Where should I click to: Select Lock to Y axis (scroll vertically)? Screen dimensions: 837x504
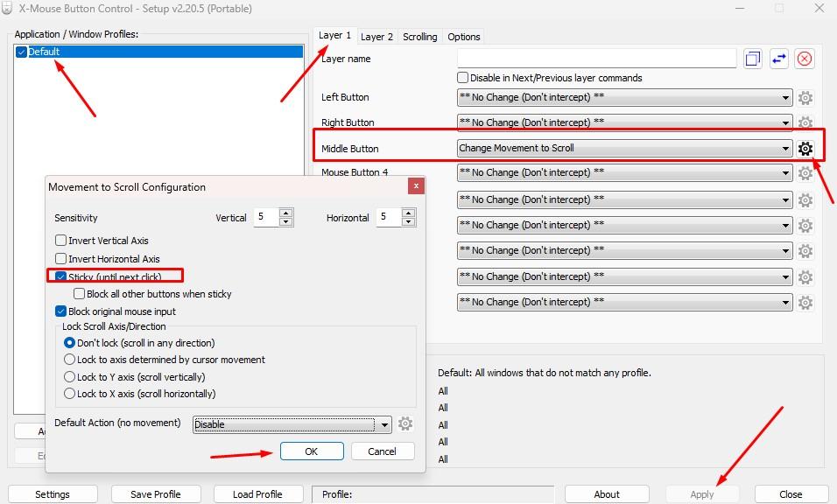click(x=69, y=376)
